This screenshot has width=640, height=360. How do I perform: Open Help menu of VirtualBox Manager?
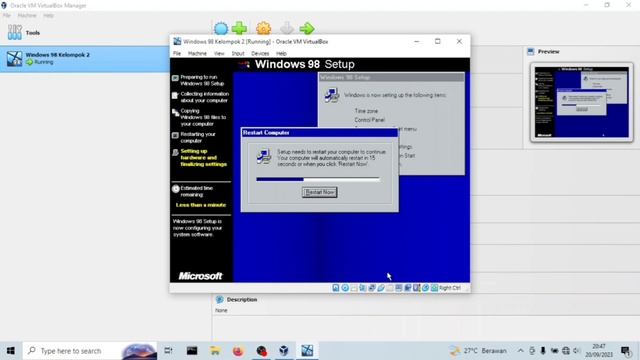tap(49, 16)
